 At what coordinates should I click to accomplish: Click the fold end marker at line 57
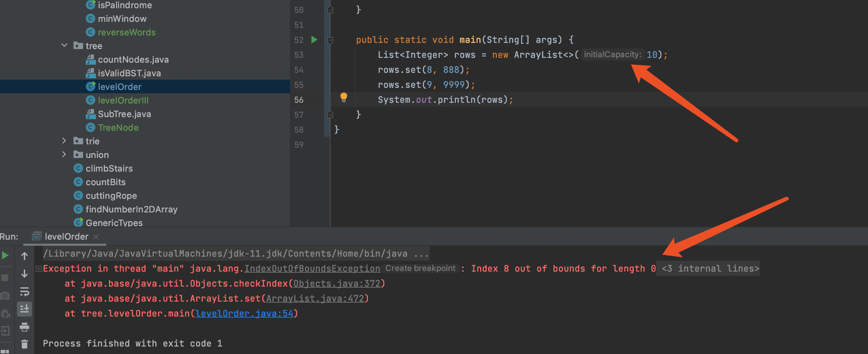(x=330, y=114)
